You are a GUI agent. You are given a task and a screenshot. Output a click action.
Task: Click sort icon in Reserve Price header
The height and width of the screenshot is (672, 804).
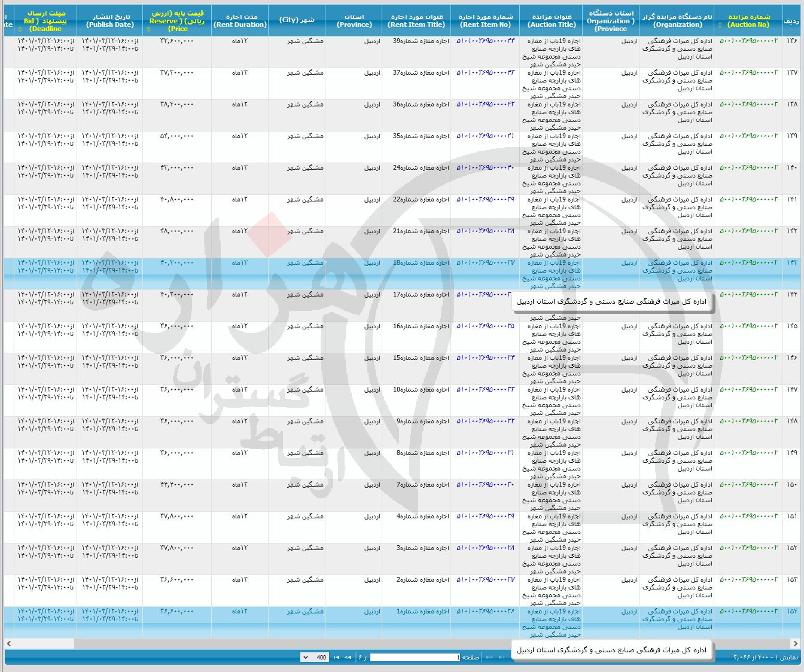pos(148,28)
